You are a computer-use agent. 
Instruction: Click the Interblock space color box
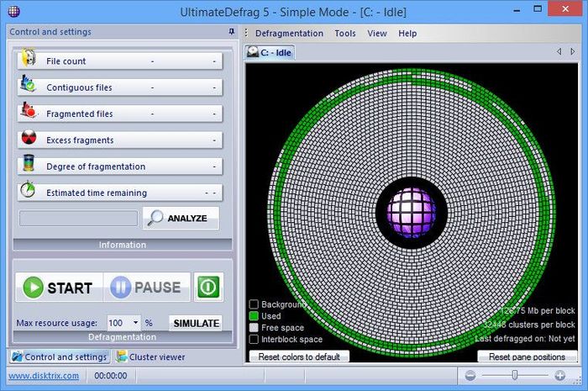(x=254, y=339)
